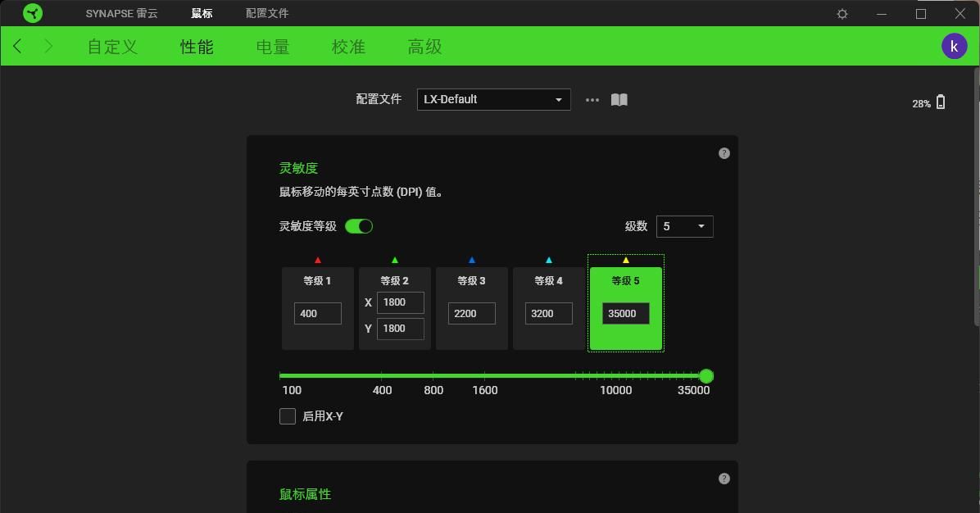Click the 28% battery status icon
980x513 pixels.
pos(941,102)
